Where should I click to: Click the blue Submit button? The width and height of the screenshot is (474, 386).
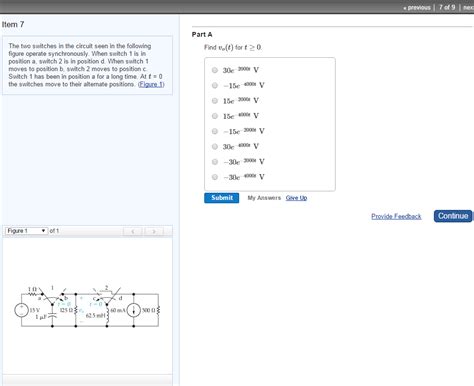222,198
